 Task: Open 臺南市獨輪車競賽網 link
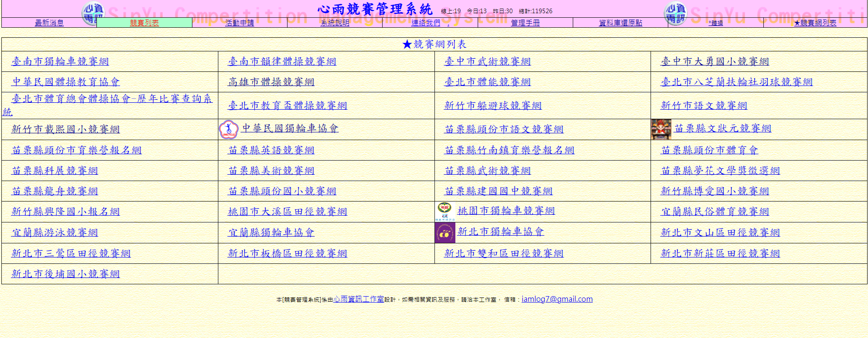[x=60, y=61]
